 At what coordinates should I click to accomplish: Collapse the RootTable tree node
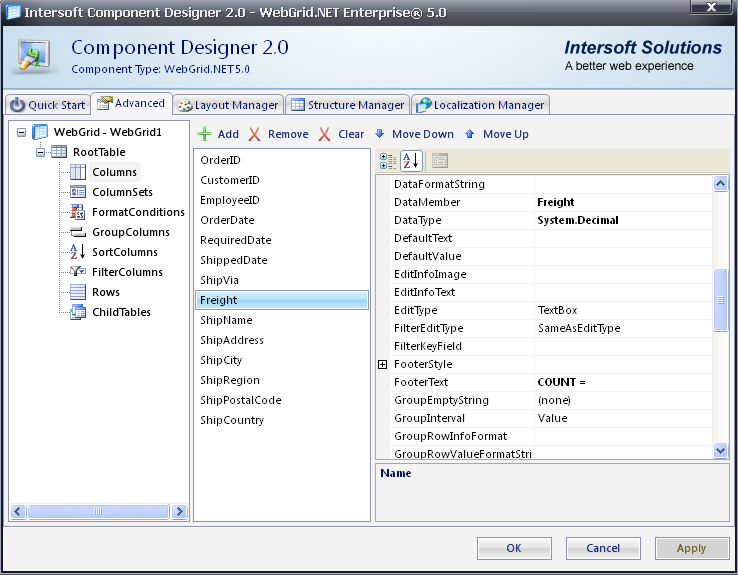pyautogui.click(x=40, y=152)
